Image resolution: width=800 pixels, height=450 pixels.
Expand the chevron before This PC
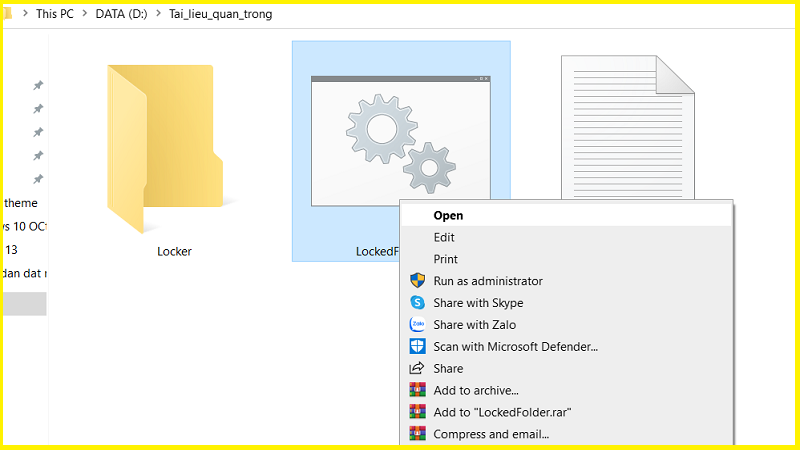[25, 14]
